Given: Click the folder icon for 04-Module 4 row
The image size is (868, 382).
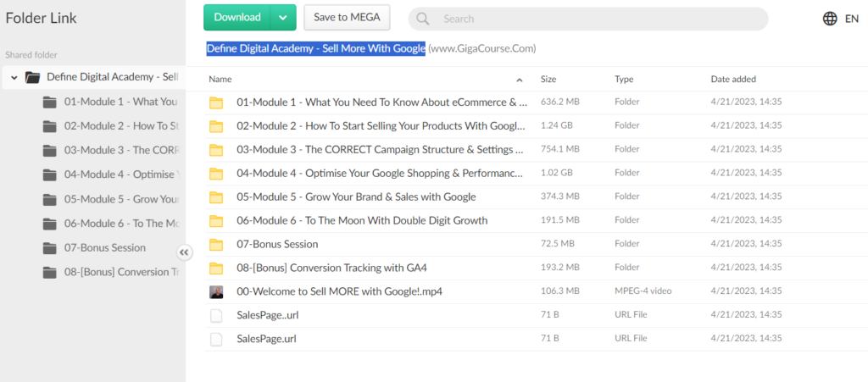Looking at the screenshot, I should [x=216, y=174].
